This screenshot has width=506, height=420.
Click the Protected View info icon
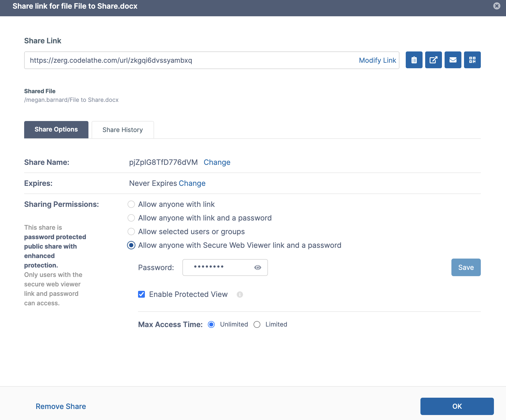[240, 295]
